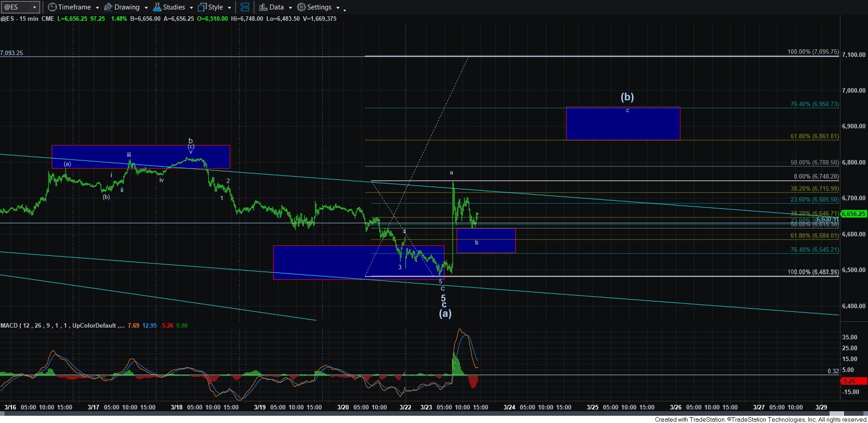The width and height of the screenshot is (868, 423).
Task: Click the Data bar chart icon
Action: click(263, 7)
